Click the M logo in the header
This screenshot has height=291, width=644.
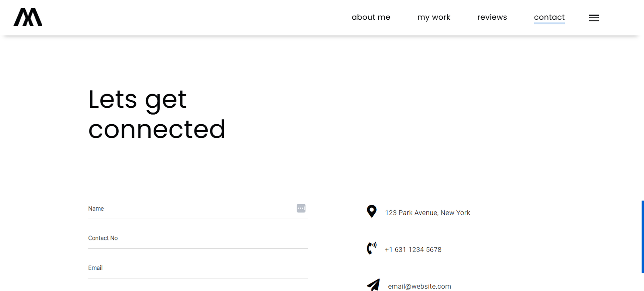28,17
